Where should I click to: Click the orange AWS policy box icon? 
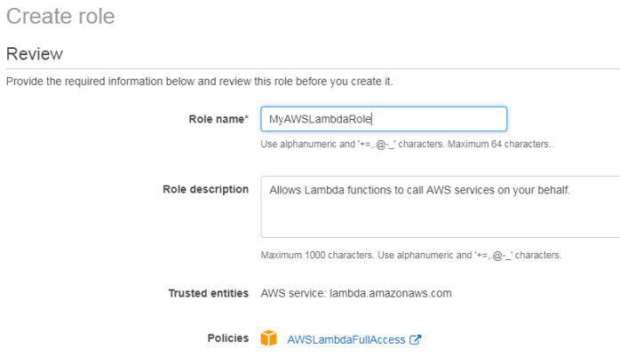click(x=269, y=338)
